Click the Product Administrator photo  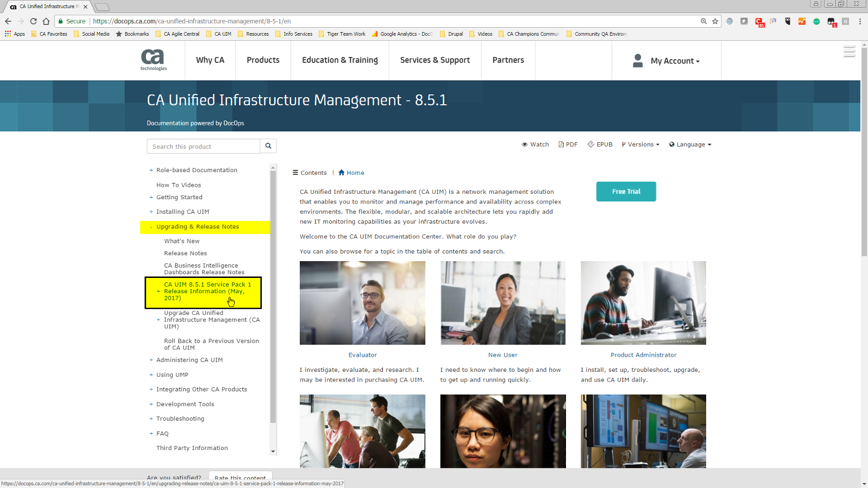tap(643, 303)
